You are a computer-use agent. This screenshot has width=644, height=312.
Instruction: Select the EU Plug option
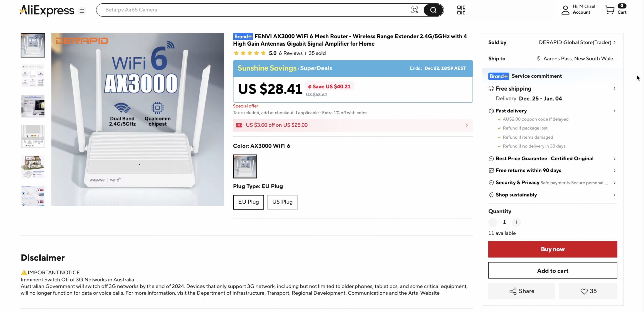[248, 202]
